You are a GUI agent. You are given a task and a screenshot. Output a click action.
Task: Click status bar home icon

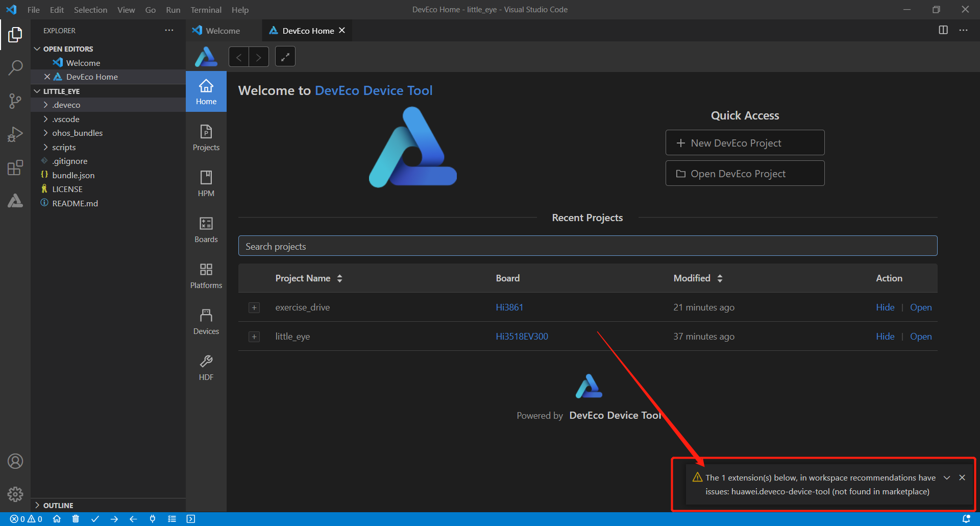point(57,519)
